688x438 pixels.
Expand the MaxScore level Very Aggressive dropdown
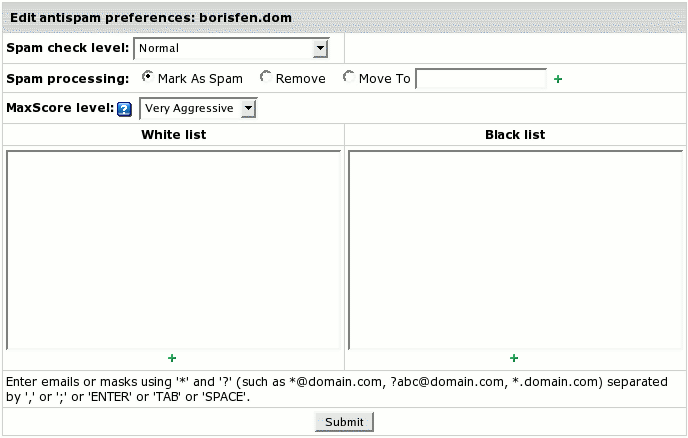[x=198, y=108]
